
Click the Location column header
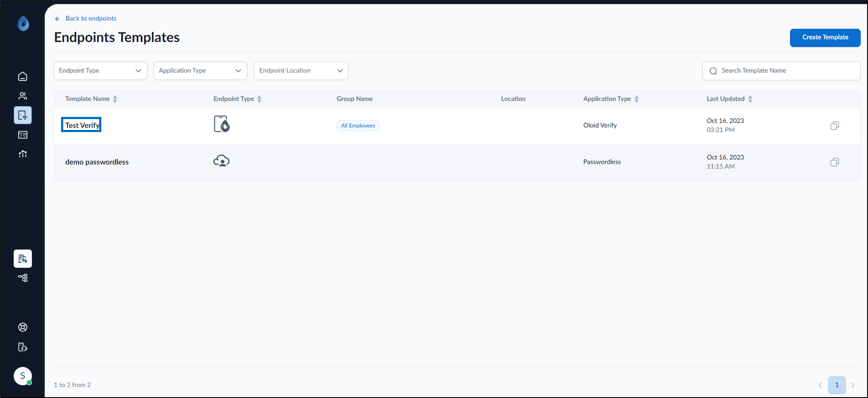point(513,99)
